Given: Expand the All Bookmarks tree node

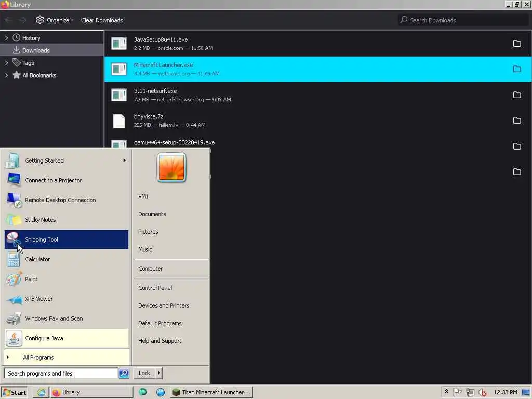Looking at the screenshot, I should 6,75.
